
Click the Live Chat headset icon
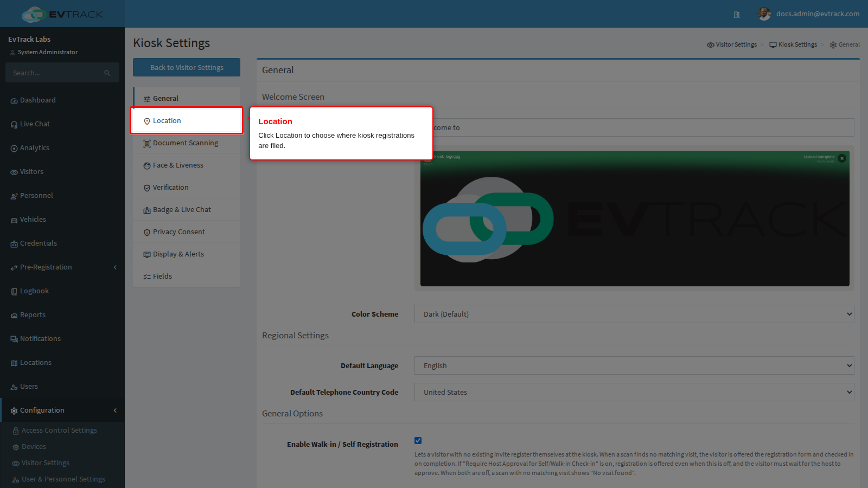pyautogui.click(x=14, y=125)
